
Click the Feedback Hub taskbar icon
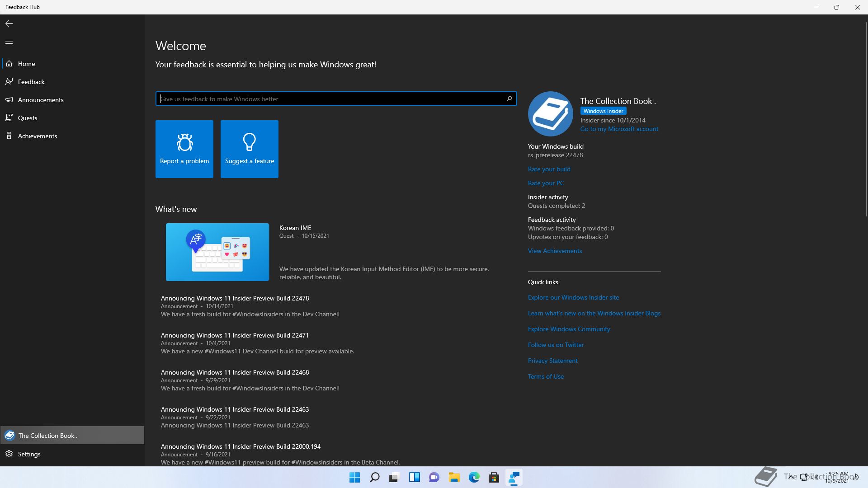point(514,477)
